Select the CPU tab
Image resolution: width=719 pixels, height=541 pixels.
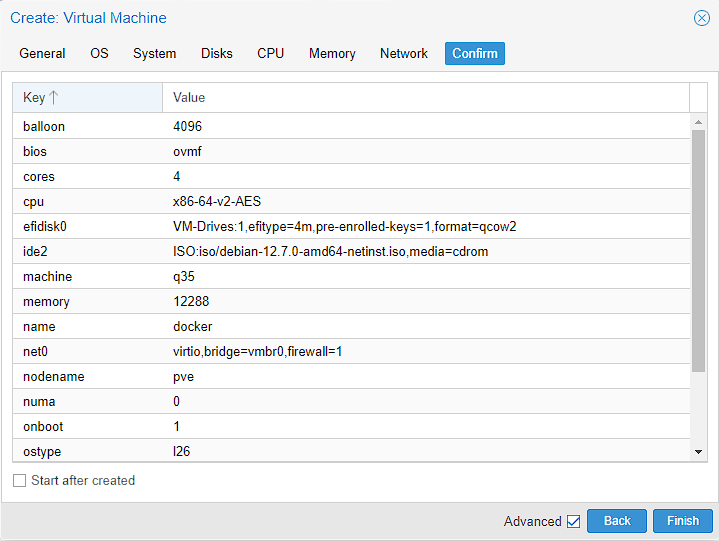coord(270,54)
